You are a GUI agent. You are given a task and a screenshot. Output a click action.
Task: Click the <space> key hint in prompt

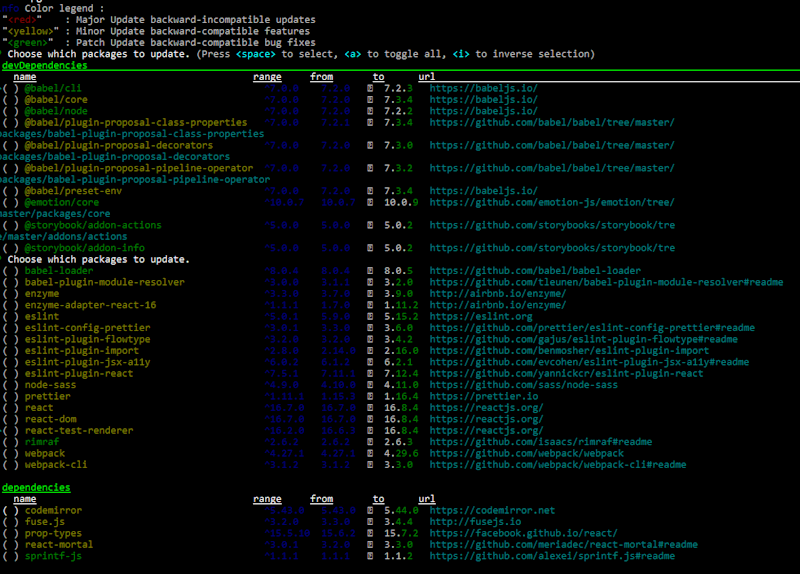click(x=256, y=54)
